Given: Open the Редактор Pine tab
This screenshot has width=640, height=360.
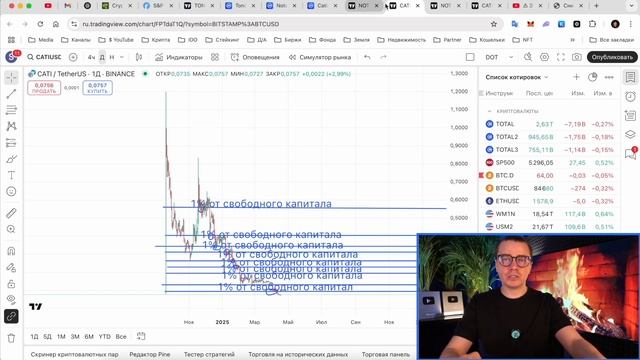Looking at the screenshot, I should click(150, 354).
